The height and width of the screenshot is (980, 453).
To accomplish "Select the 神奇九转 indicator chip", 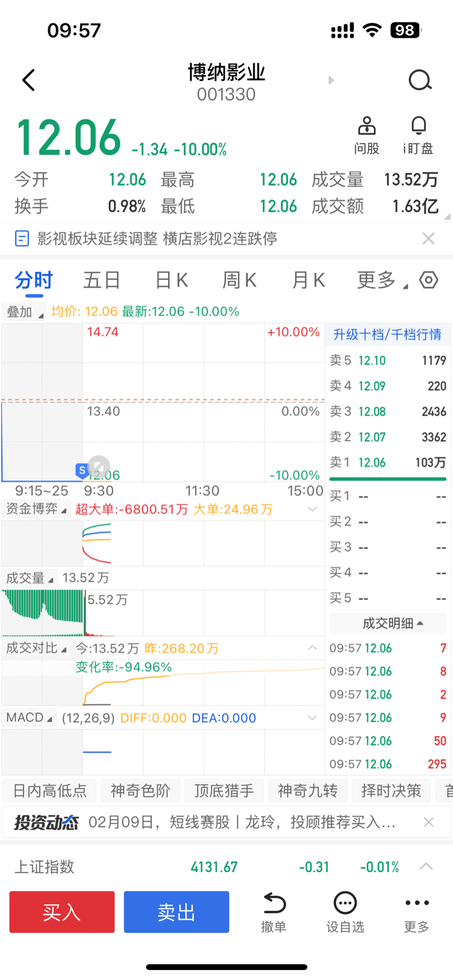I will pyautogui.click(x=307, y=790).
